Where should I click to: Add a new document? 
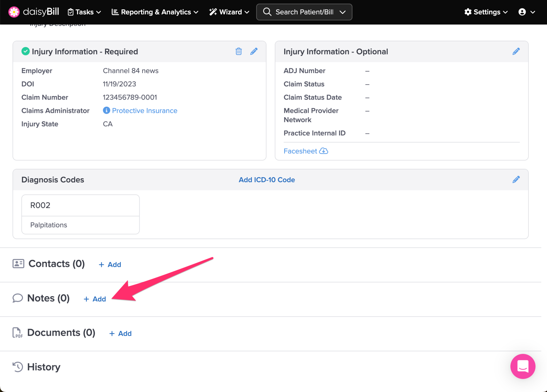[120, 333]
